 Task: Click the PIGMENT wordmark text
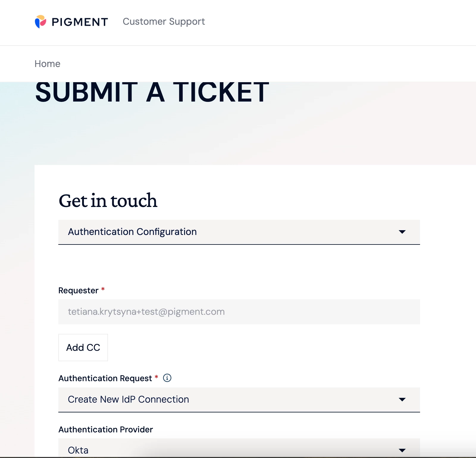80,22
